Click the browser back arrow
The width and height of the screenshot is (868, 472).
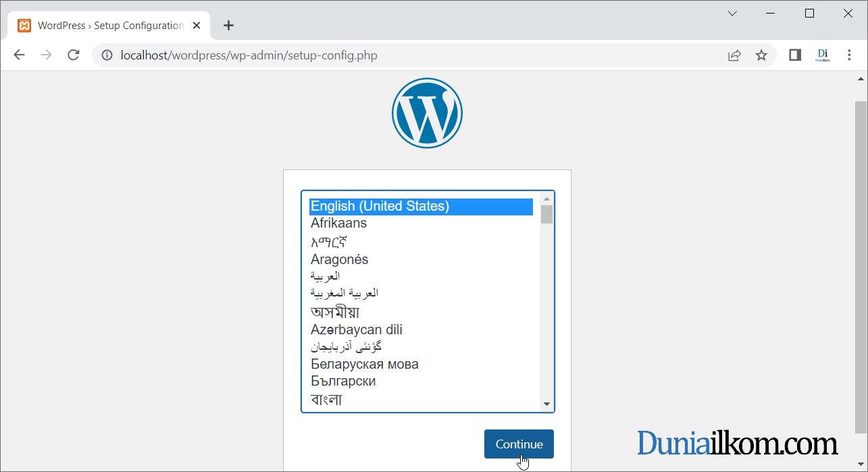[19, 55]
